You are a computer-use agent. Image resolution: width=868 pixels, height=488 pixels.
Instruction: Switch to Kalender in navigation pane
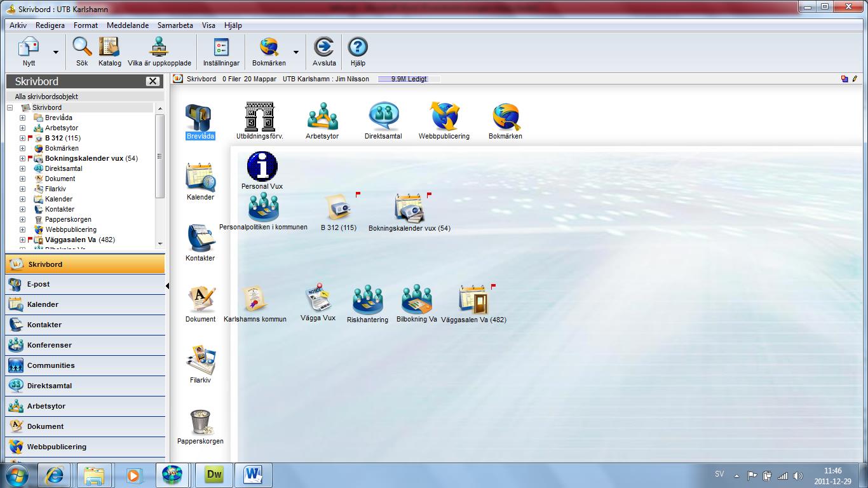85,304
